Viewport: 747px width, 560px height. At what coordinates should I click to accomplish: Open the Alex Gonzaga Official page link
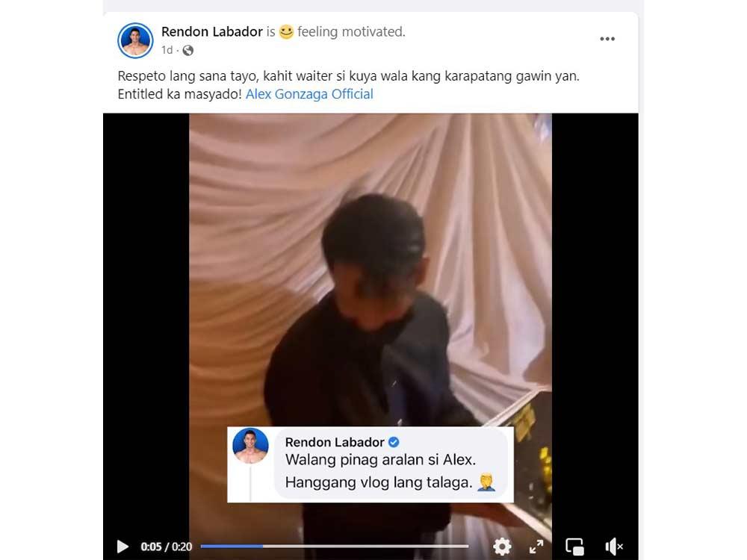(309, 93)
